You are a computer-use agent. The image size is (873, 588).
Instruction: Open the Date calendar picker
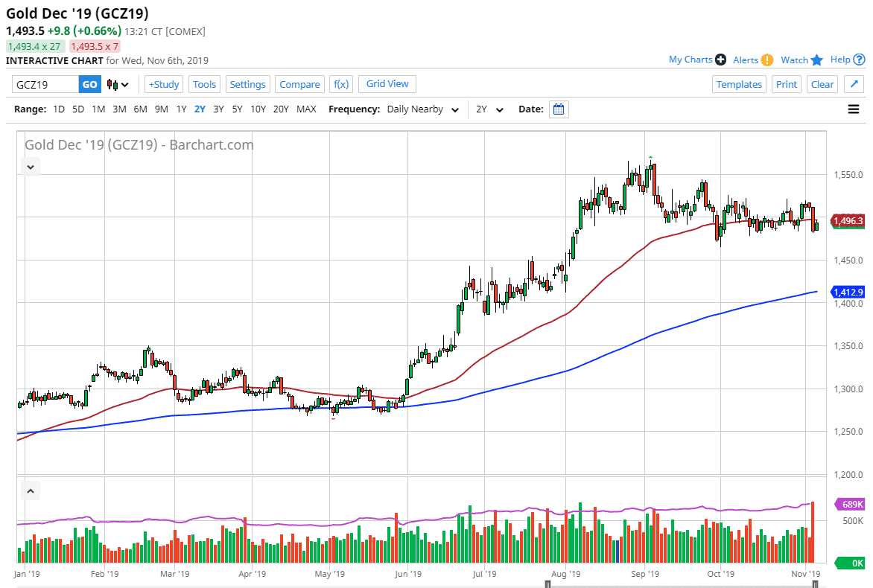point(559,109)
